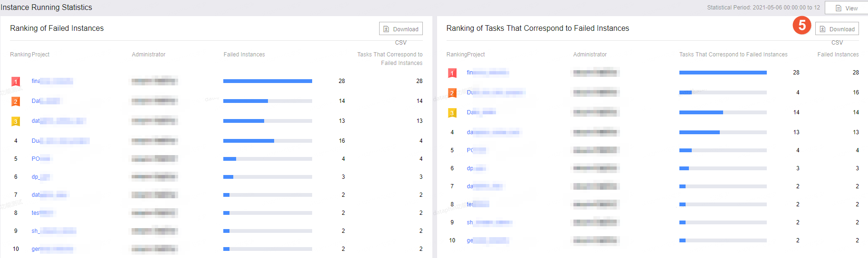
Task: Click the Administrator column header in right table
Action: tap(590, 55)
